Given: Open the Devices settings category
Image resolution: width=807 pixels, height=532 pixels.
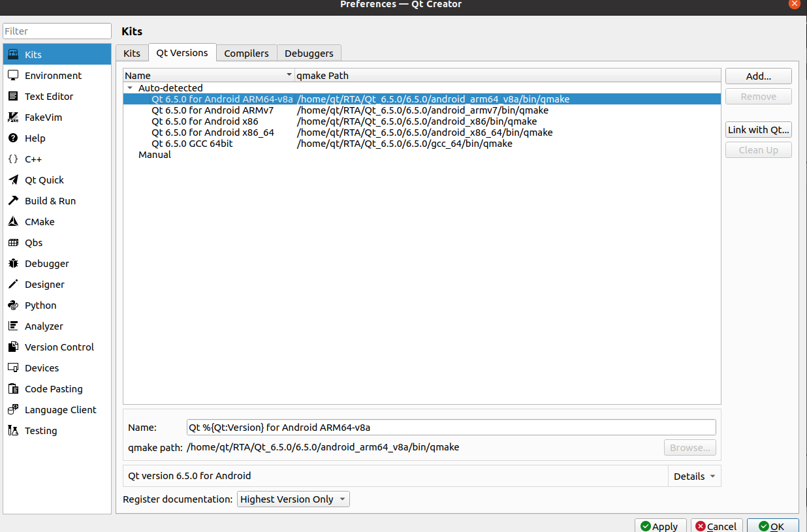Looking at the screenshot, I should [57, 368].
